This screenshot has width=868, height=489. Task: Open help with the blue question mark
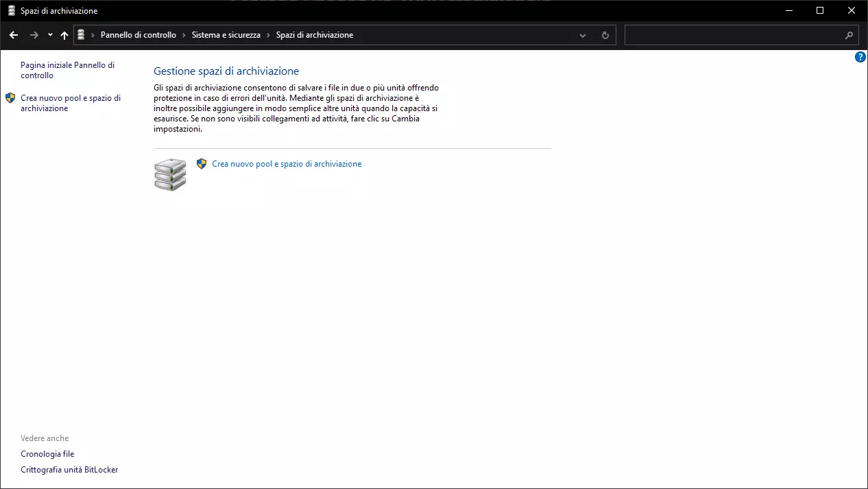[x=860, y=57]
